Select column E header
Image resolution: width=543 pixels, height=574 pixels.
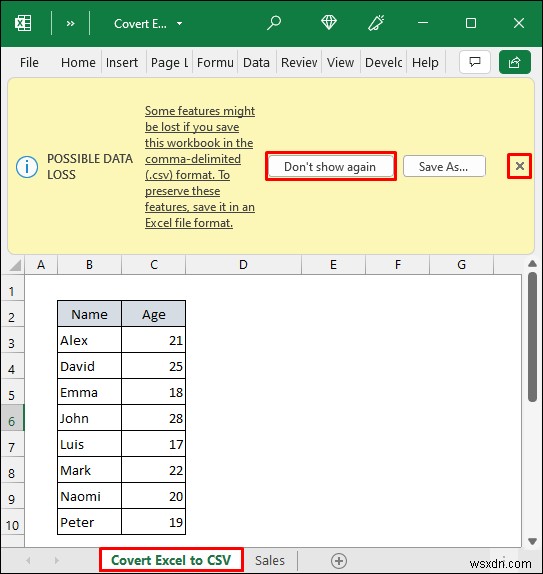[333, 265]
